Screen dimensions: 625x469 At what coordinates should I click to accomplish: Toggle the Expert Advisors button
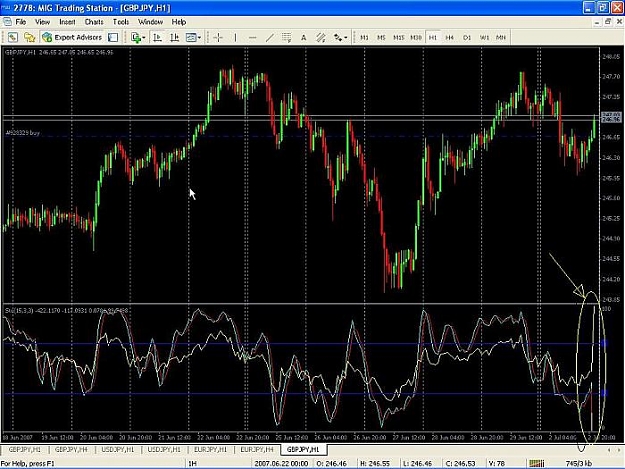point(72,37)
